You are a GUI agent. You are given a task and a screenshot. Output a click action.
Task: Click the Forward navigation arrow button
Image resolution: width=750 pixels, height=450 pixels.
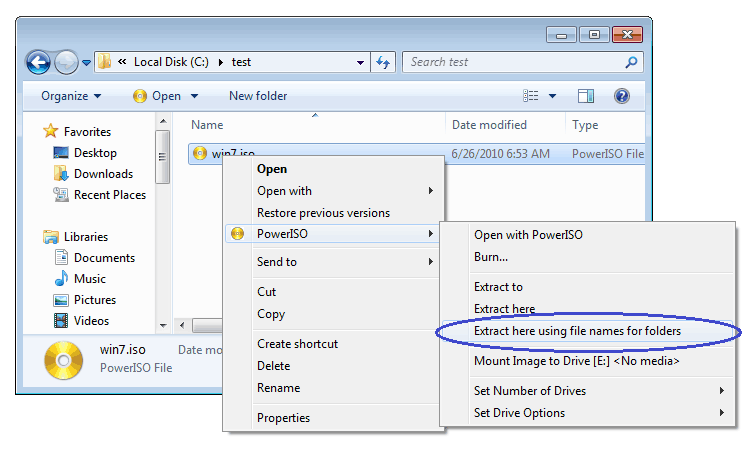[x=66, y=62]
